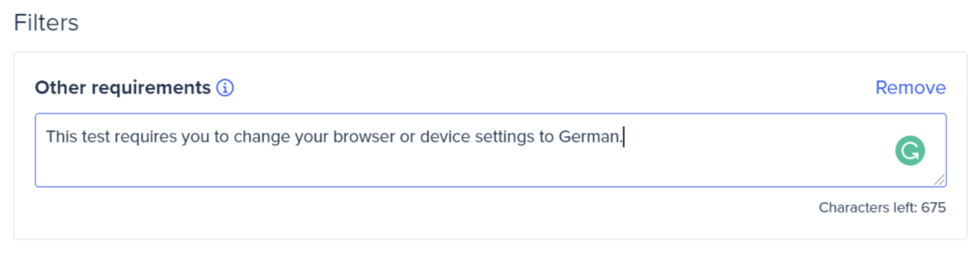Place cursor on the word "change"

[x=262, y=137]
